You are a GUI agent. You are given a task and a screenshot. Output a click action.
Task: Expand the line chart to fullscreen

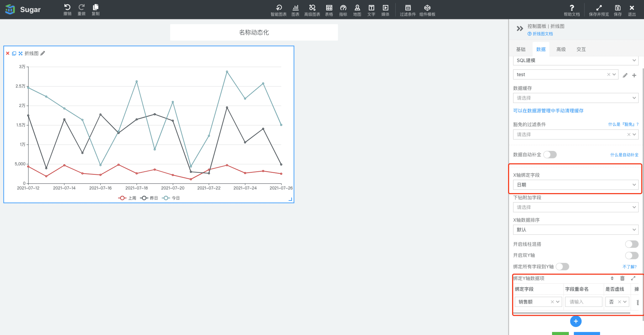(x=20, y=53)
